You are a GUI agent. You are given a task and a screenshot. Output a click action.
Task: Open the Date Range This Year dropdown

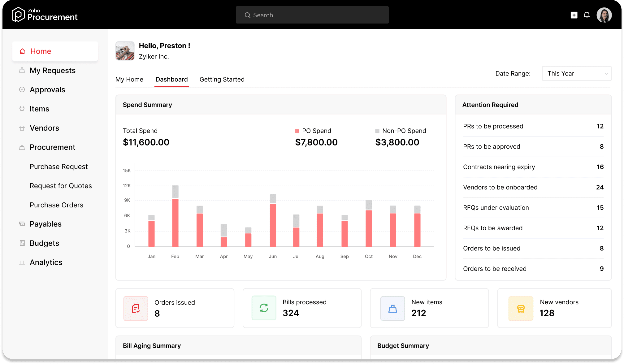576,73
